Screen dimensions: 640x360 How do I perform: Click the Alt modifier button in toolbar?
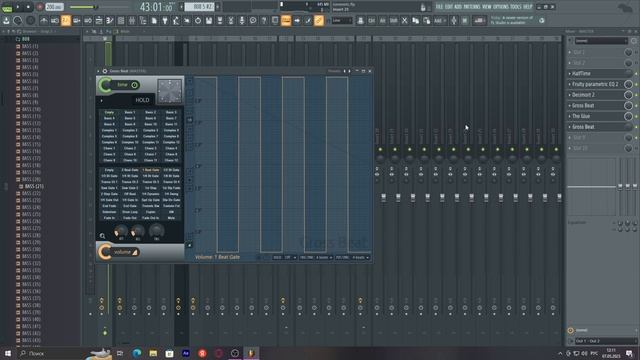point(382,20)
